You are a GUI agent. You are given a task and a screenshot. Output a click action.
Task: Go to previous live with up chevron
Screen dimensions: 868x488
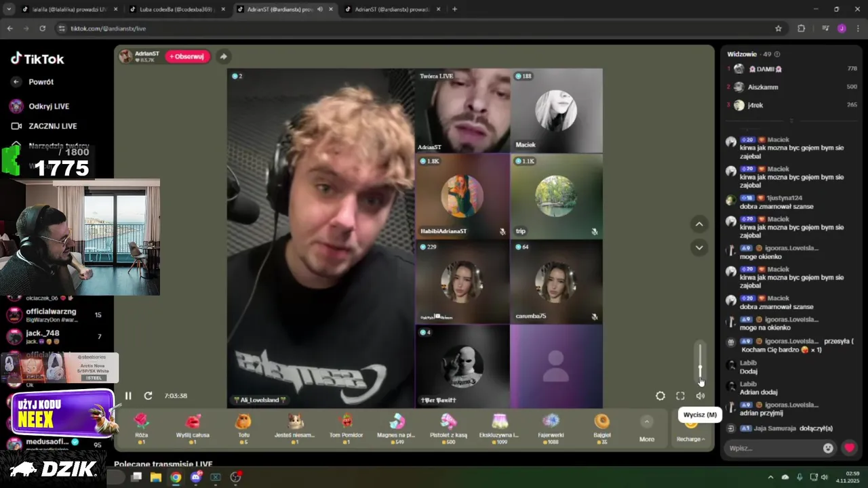tap(699, 224)
